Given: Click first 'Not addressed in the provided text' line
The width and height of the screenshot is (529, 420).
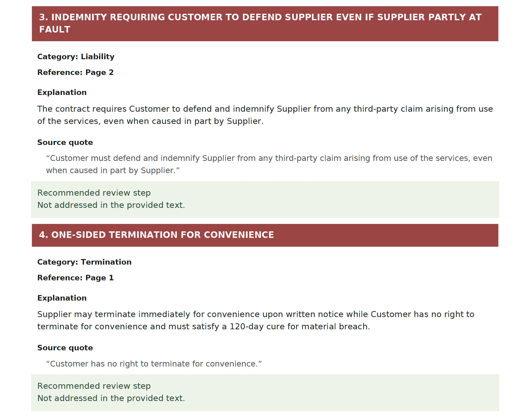Looking at the screenshot, I should [x=111, y=205].
